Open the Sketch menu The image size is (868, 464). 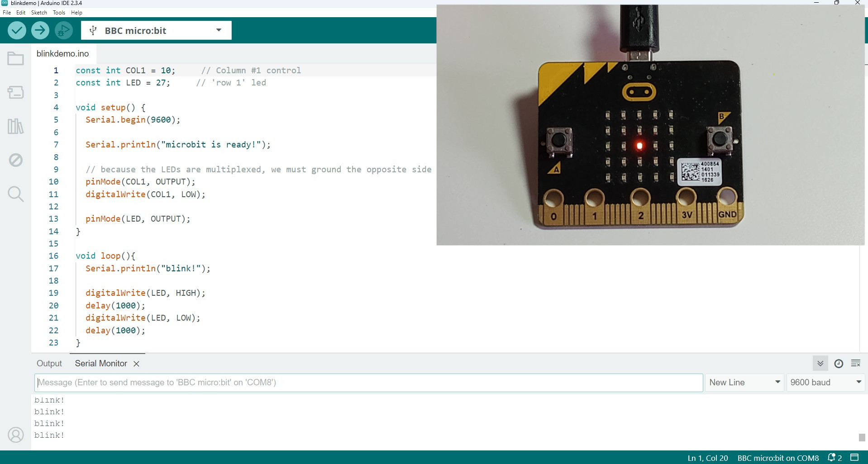point(39,13)
